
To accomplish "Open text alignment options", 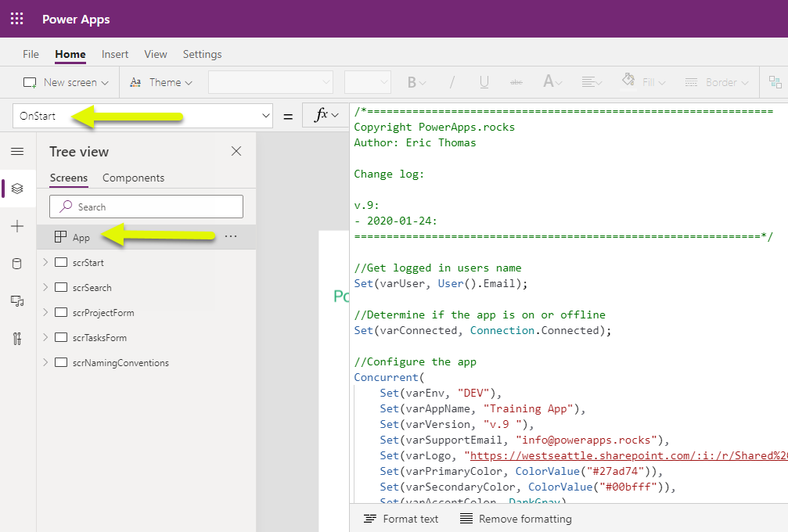I will click(x=592, y=82).
